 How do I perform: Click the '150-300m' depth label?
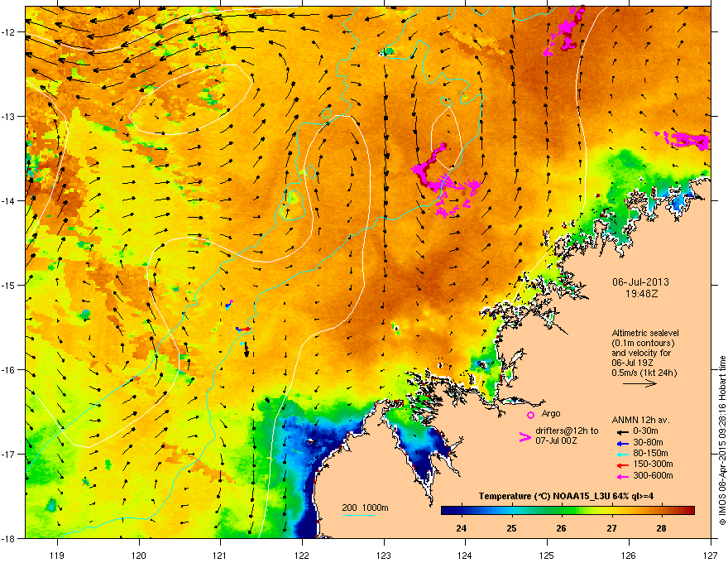tap(653, 464)
